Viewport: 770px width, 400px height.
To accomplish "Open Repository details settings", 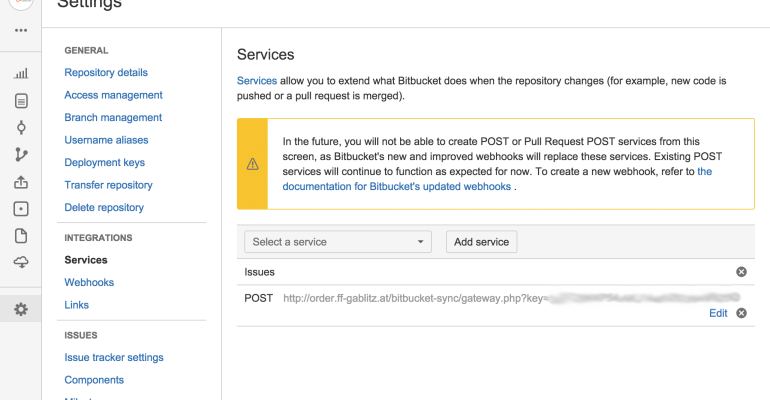I will [106, 73].
